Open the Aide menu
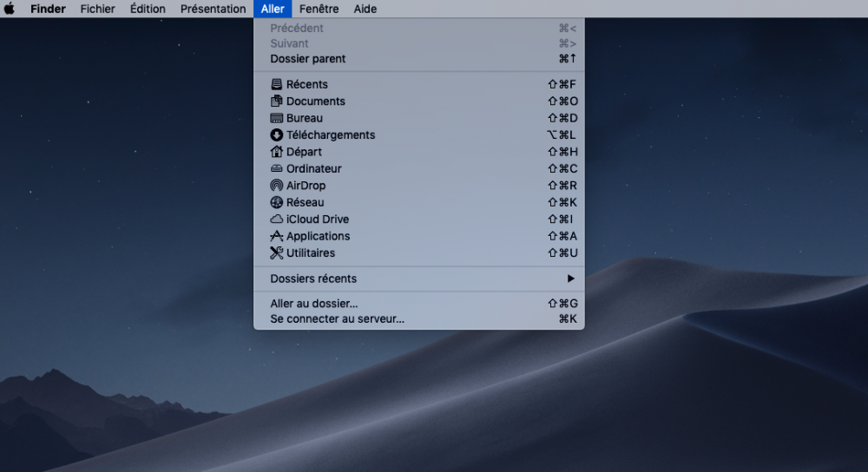Screen dimensions: 868x472 (x=365, y=9)
